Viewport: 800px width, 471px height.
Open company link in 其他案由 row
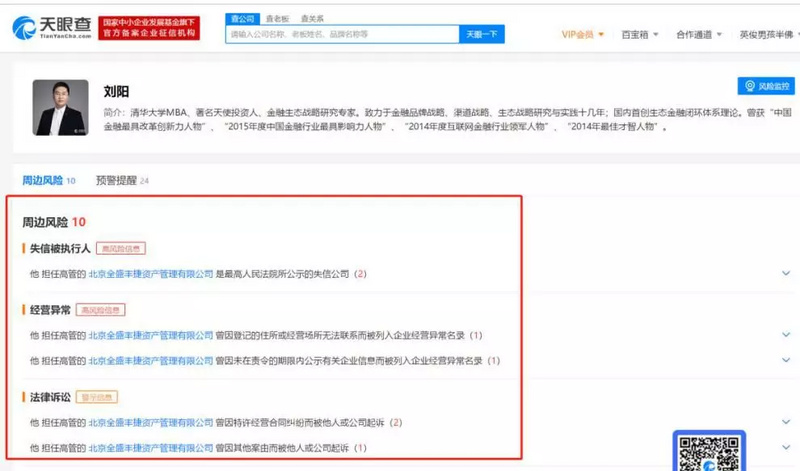click(x=151, y=448)
